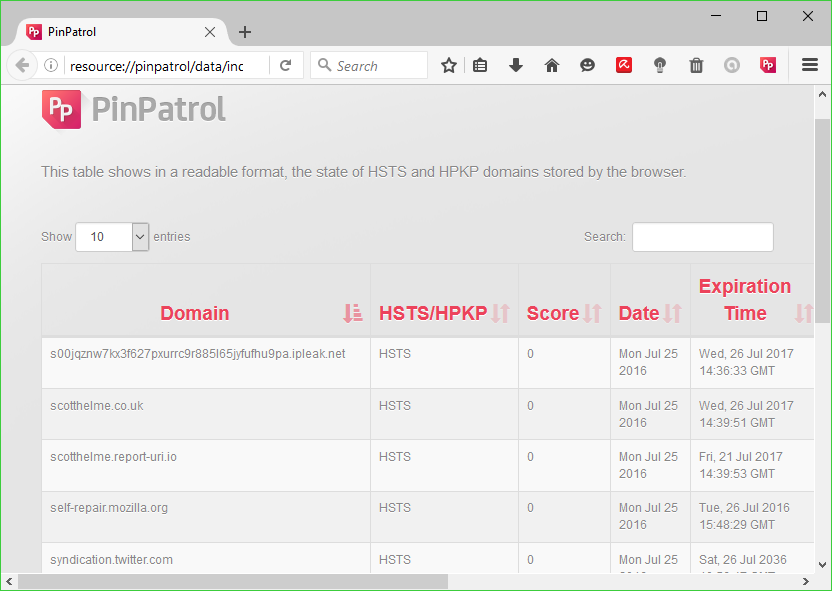Click the vertical scrollbar thumb
The width and height of the screenshot is (832, 591).
[x=822, y=221]
